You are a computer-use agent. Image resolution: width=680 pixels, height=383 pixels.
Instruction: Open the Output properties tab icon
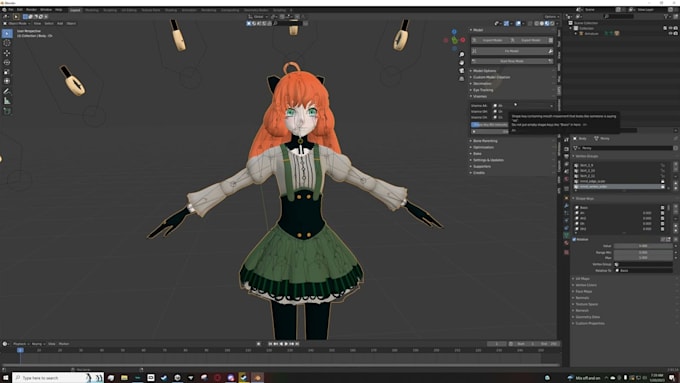tap(566, 157)
